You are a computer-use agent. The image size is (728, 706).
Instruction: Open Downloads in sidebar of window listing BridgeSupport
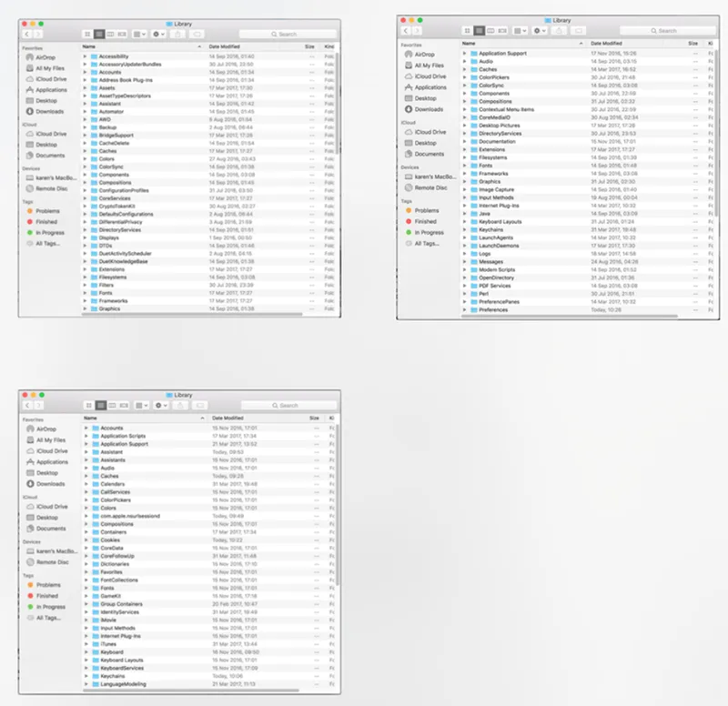click(49, 112)
